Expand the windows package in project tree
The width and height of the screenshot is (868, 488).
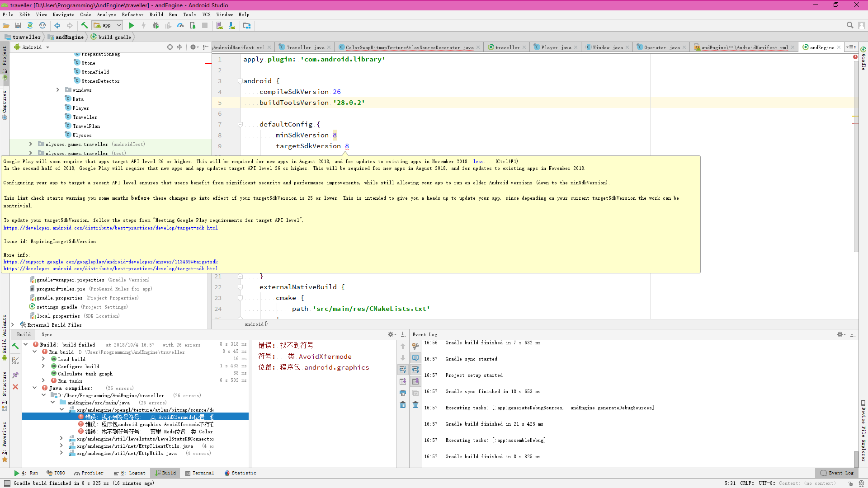(58, 90)
